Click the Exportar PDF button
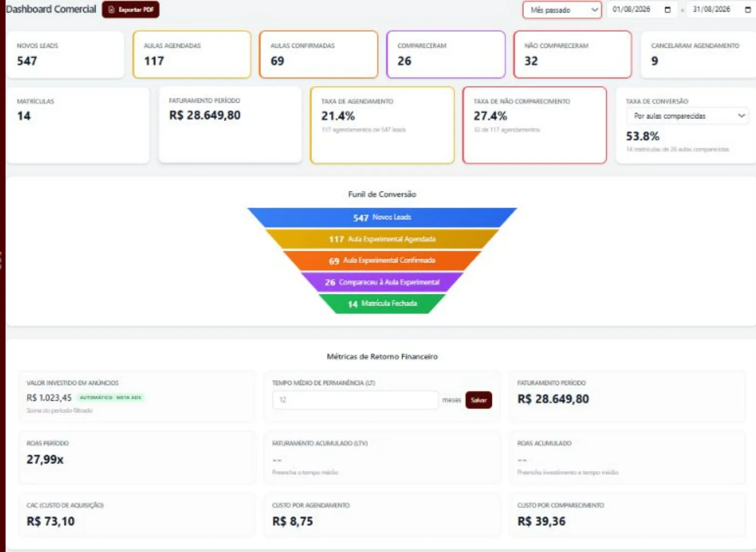 point(130,10)
